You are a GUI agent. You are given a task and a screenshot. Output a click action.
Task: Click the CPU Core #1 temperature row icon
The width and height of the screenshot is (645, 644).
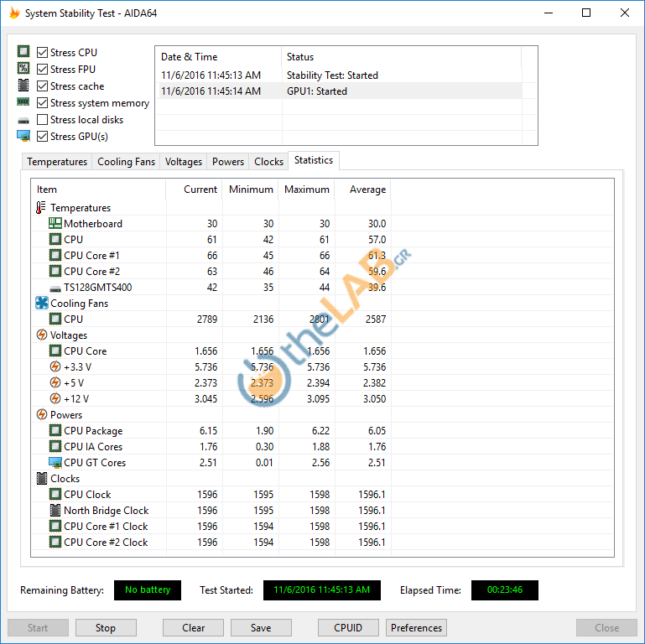click(x=55, y=256)
